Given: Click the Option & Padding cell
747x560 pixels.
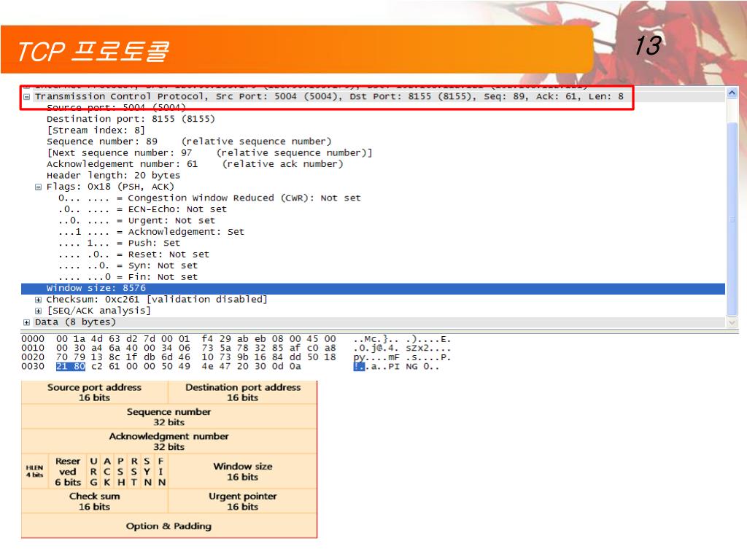Looking at the screenshot, I should pyautogui.click(x=169, y=526).
